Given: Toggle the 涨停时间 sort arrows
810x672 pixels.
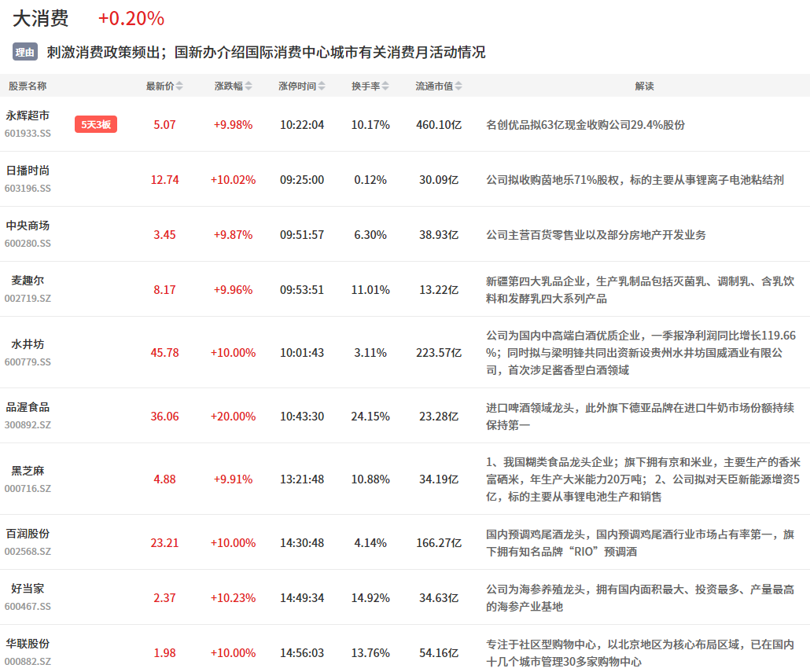Looking at the screenshot, I should click(x=322, y=86).
